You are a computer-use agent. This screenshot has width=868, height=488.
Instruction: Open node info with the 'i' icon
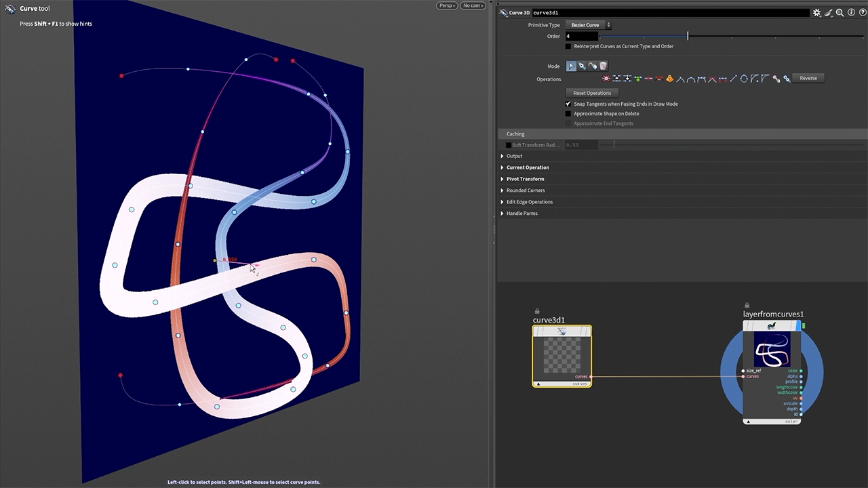(850, 13)
